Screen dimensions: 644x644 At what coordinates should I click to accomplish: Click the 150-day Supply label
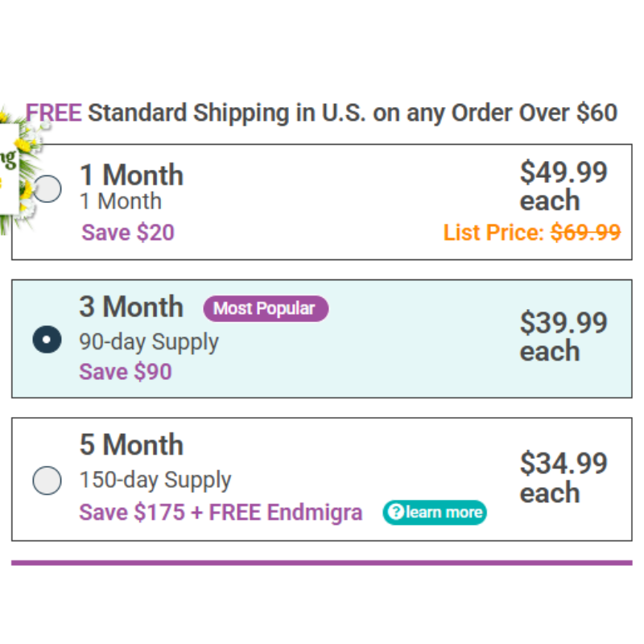click(x=155, y=480)
